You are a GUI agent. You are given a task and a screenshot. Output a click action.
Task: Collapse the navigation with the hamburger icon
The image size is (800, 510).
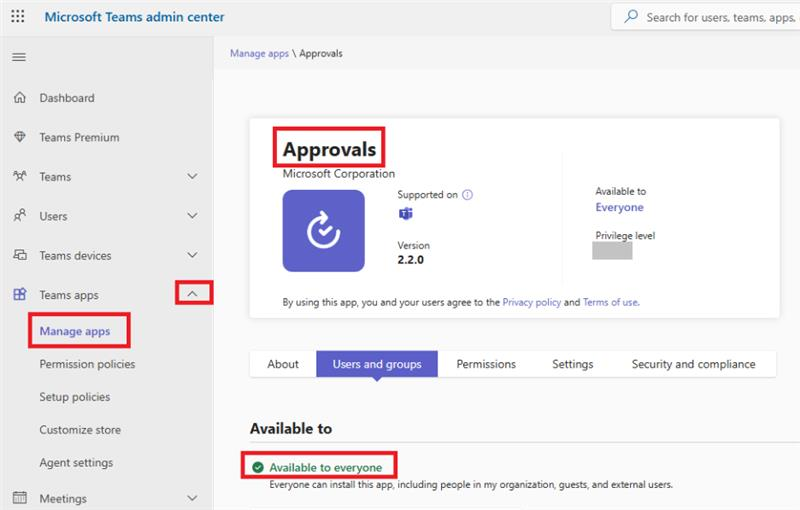19,57
